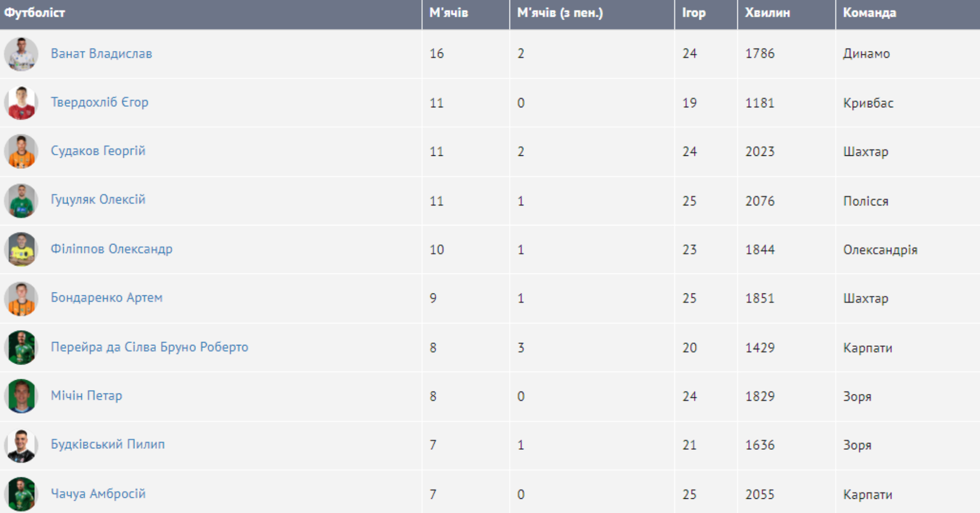Click Ванат Владислав's player photo
This screenshot has height=513, width=980.
(x=21, y=54)
